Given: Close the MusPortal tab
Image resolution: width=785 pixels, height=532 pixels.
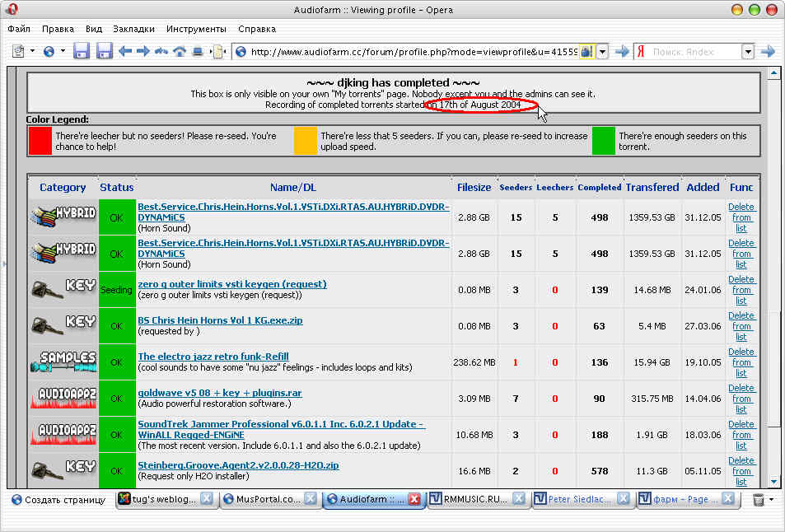Looking at the screenshot, I should (311, 498).
